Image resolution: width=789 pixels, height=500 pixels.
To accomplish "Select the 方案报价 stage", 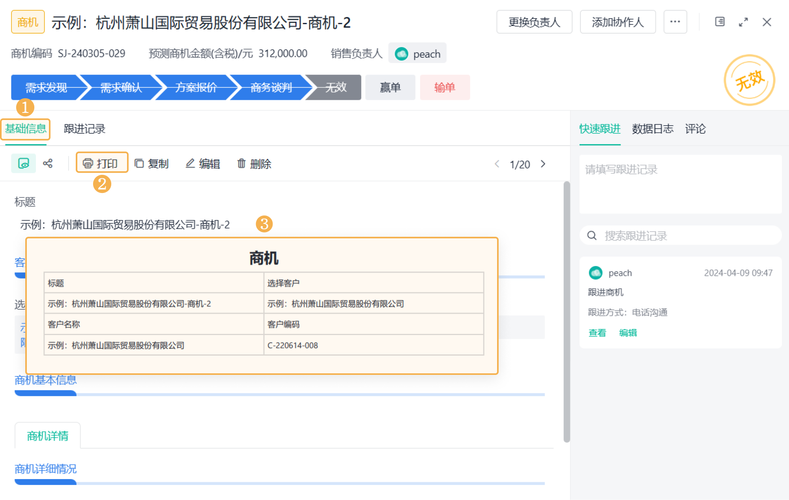I will (196, 88).
